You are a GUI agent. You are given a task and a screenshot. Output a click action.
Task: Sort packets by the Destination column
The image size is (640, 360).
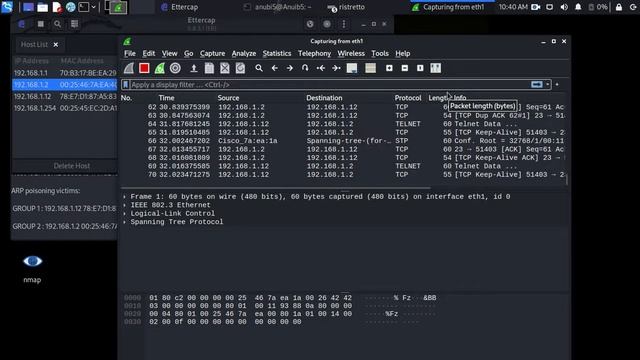pos(324,98)
